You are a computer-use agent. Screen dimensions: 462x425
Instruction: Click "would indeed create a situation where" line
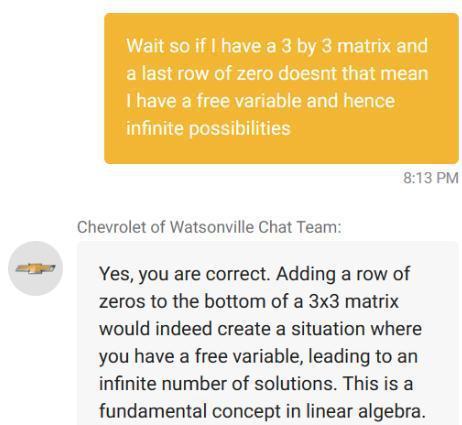point(260,329)
